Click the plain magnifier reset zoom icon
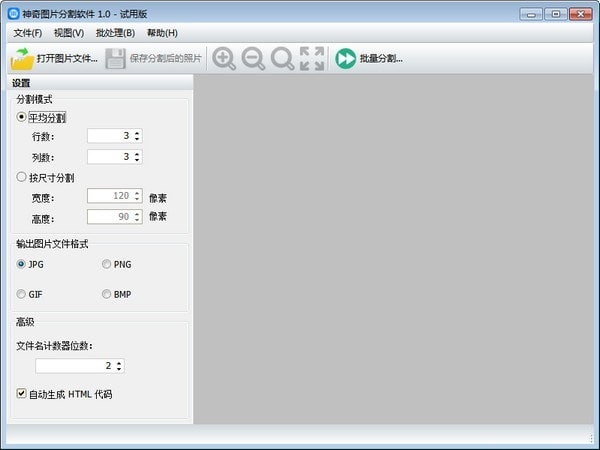 pyautogui.click(x=282, y=59)
